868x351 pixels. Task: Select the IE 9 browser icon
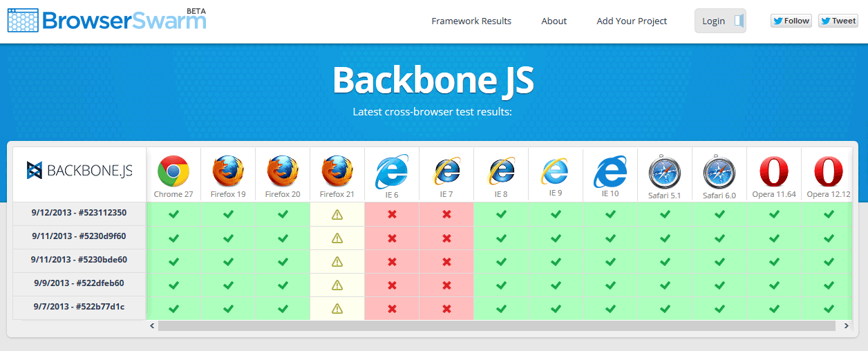tap(556, 171)
